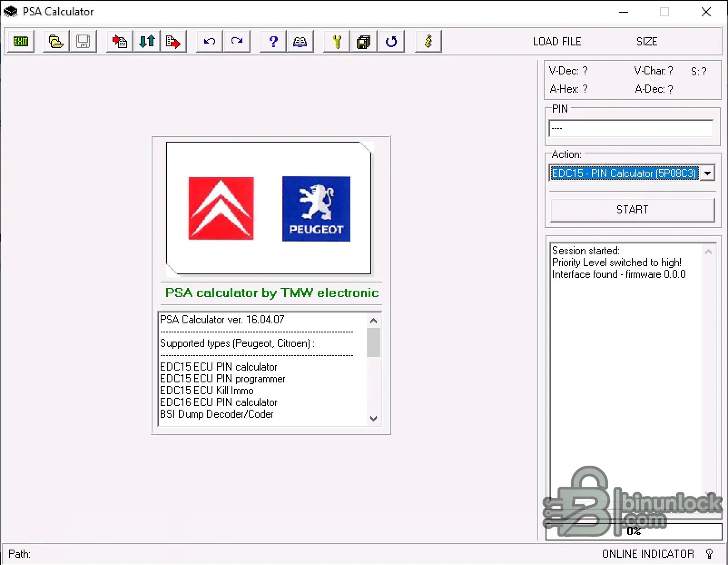This screenshot has height=565, width=728.
Task: Click the yellow wrench settings icon
Action: point(337,42)
